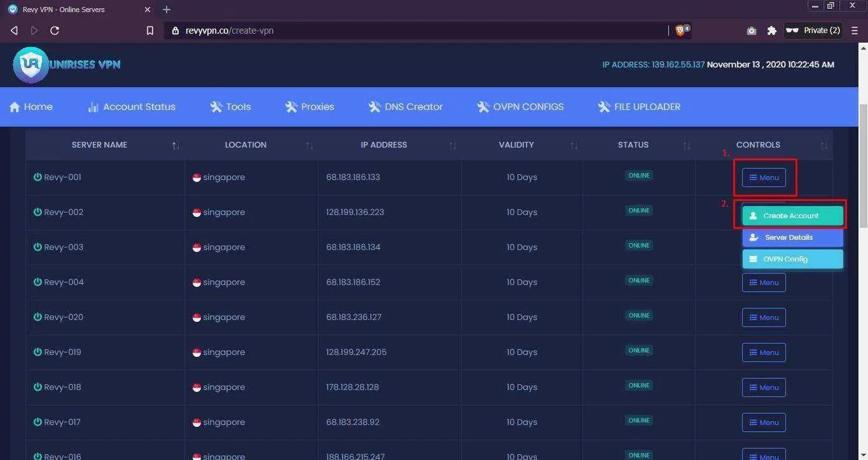Image resolution: width=868 pixels, height=460 pixels.
Task: Open the Menu dropdown for Revy-001
Action: click(764, 178)
